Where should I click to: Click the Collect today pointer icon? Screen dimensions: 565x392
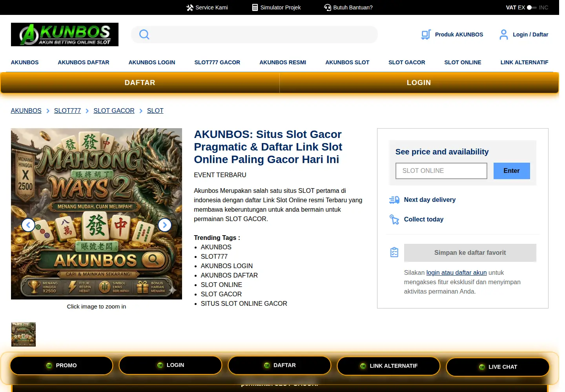click(x=394, y=220)
